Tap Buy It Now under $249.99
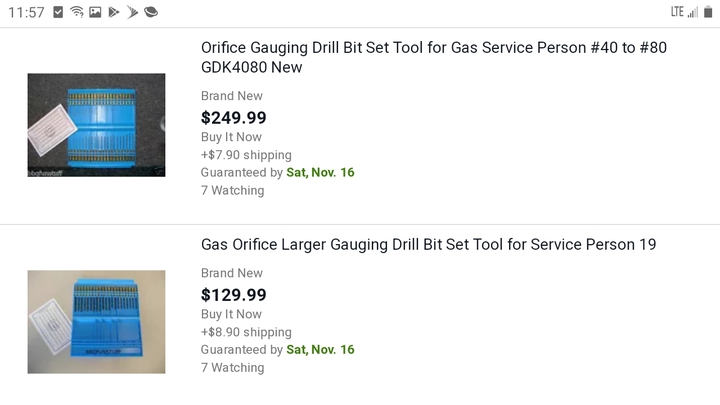This screenshot has width=720, height=405. pyautogui.click(x=231, y=137)
